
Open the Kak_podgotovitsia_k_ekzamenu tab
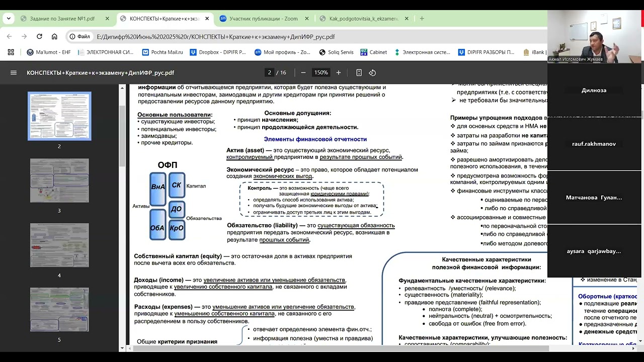click(364, 19)
